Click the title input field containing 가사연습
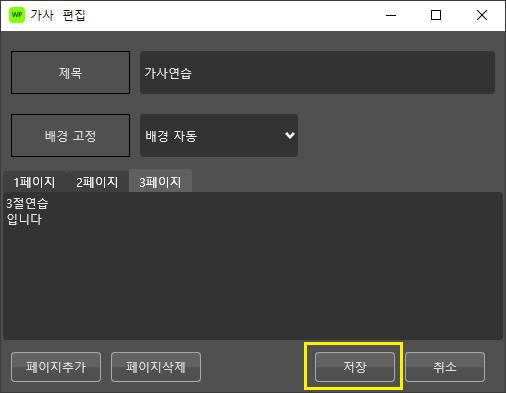The image size is (506, 393). (317, 73)
